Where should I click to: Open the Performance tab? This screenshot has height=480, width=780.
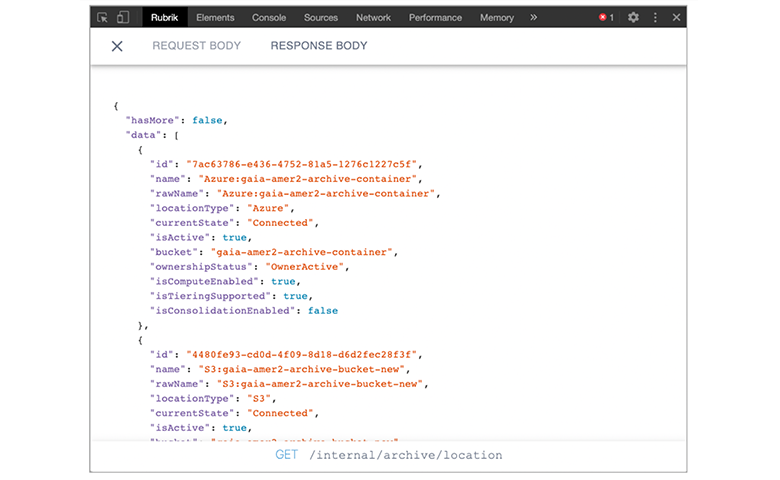point(435,17)
